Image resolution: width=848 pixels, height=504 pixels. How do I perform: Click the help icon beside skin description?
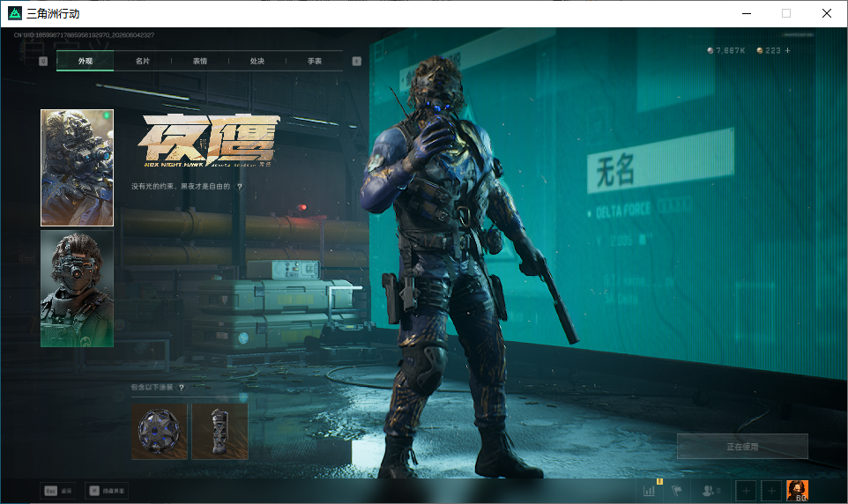[240, 187]
